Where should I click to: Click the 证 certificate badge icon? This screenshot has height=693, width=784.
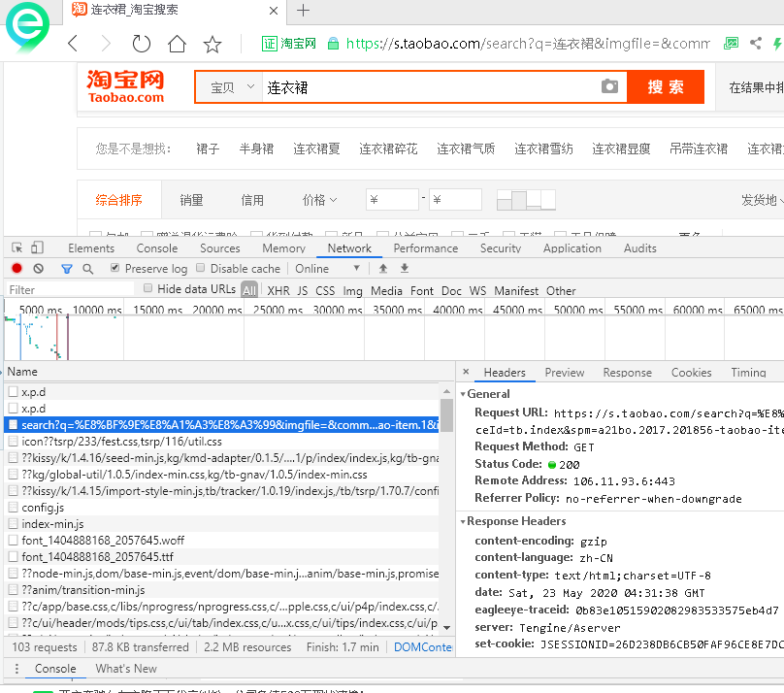(x=270, y=44)
